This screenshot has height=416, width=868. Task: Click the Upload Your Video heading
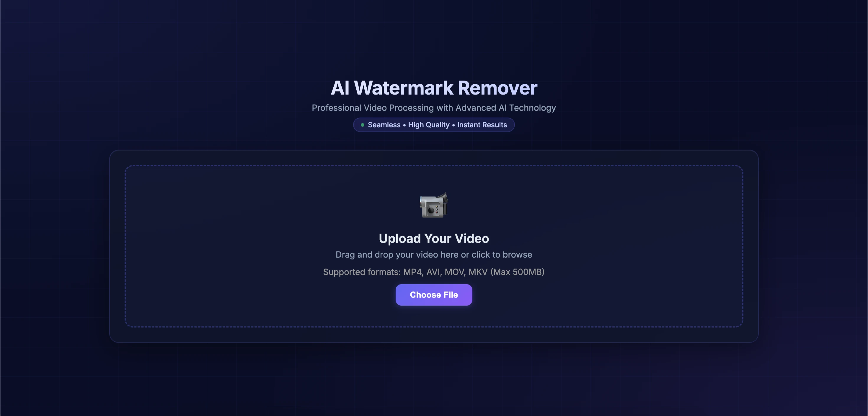click(434, 239)
